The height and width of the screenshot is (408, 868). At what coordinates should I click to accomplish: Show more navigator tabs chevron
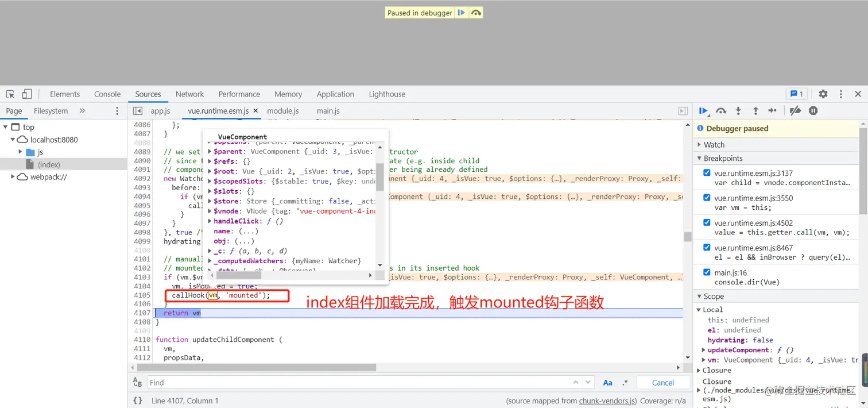(x=82, y=111)
